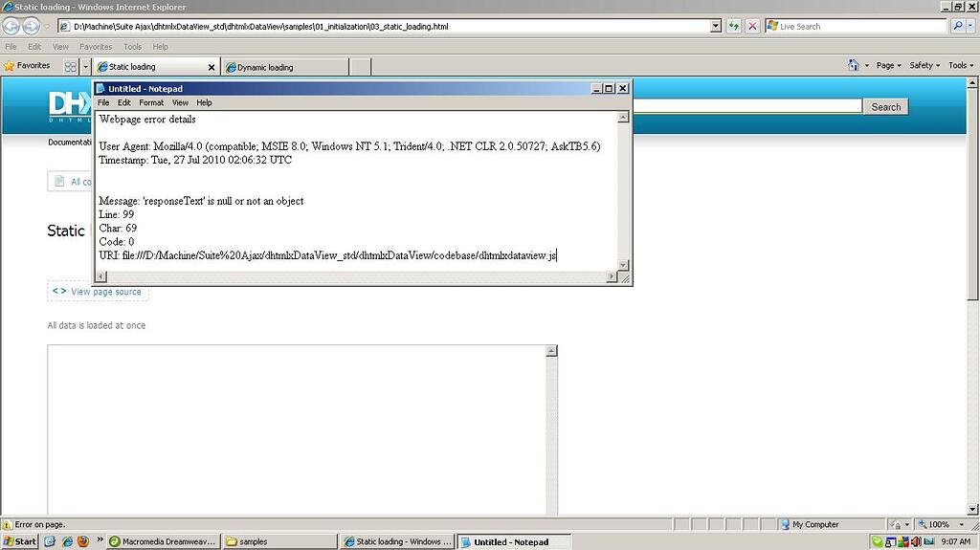The width and height of the screenshot is (980, 550).
Task: Click Notepad title bar icon
Action: click(101, 88)
